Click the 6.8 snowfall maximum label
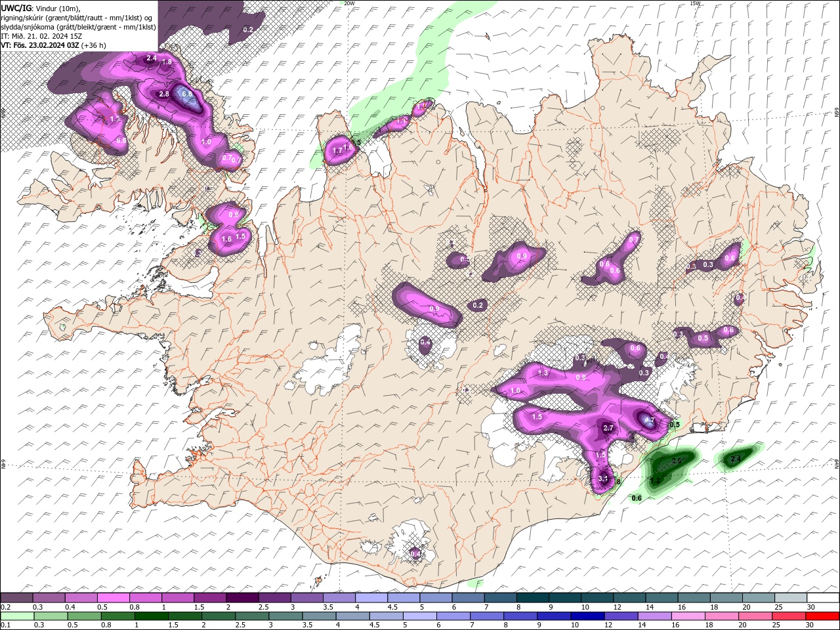Viewport: 840px width, 630px height. tap(188, 94)
